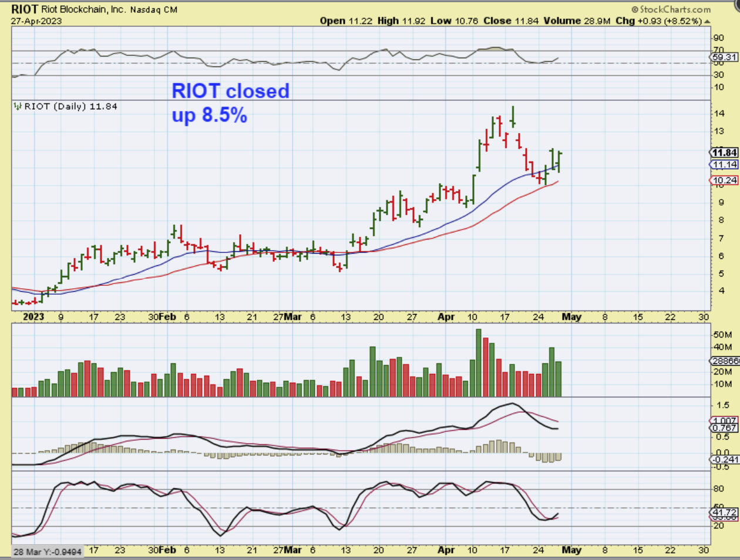Click the last green volume bar on the right
The height and width of the screenshot is (560, 740).
click(x=559, y=379)
